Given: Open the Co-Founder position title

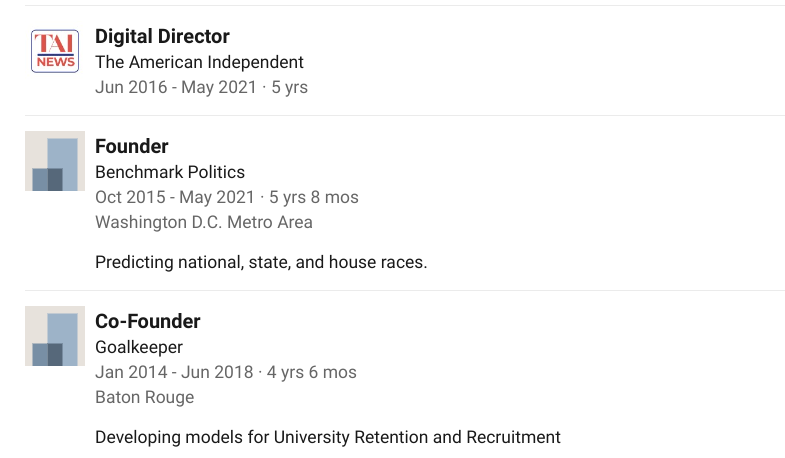Looking at the screenshot, I should 148,322.
